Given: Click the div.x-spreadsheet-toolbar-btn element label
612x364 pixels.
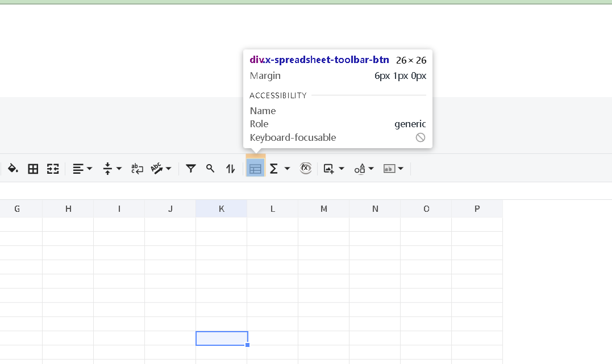Looking at the screenshot, I should click(x=318, y=59).
